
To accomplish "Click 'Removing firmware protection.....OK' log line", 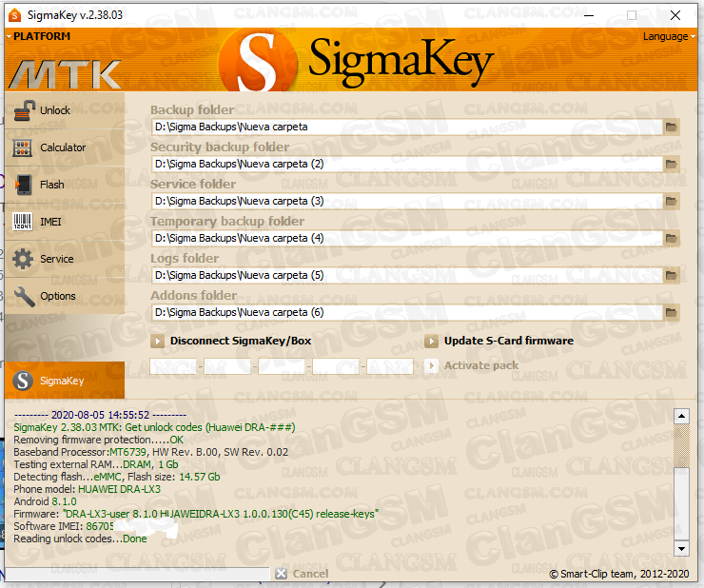I will [98, 440].
